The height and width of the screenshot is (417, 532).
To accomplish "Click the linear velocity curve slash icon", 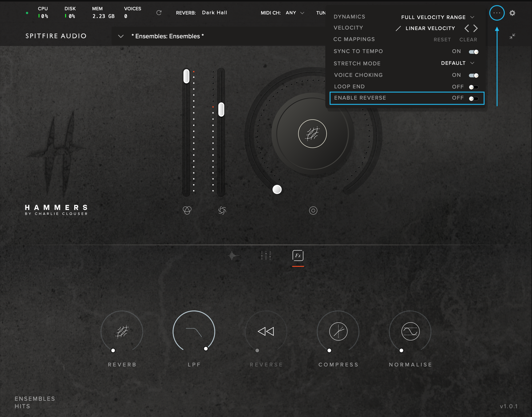I will click(398, 29).
